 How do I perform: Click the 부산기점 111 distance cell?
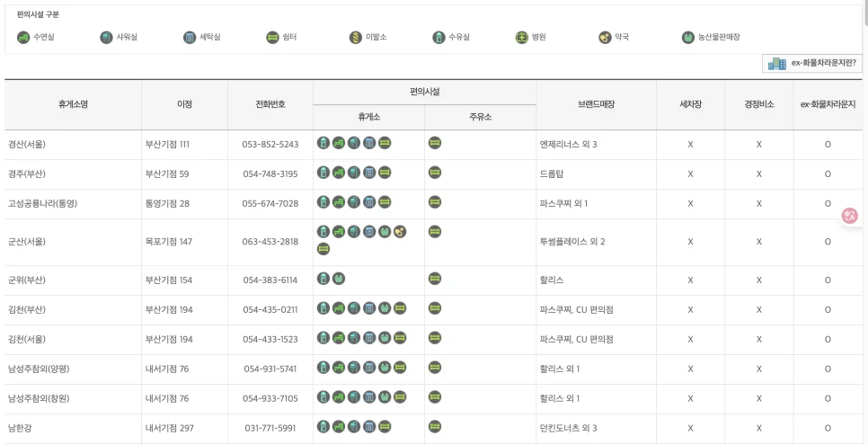(x=184, y=144)
